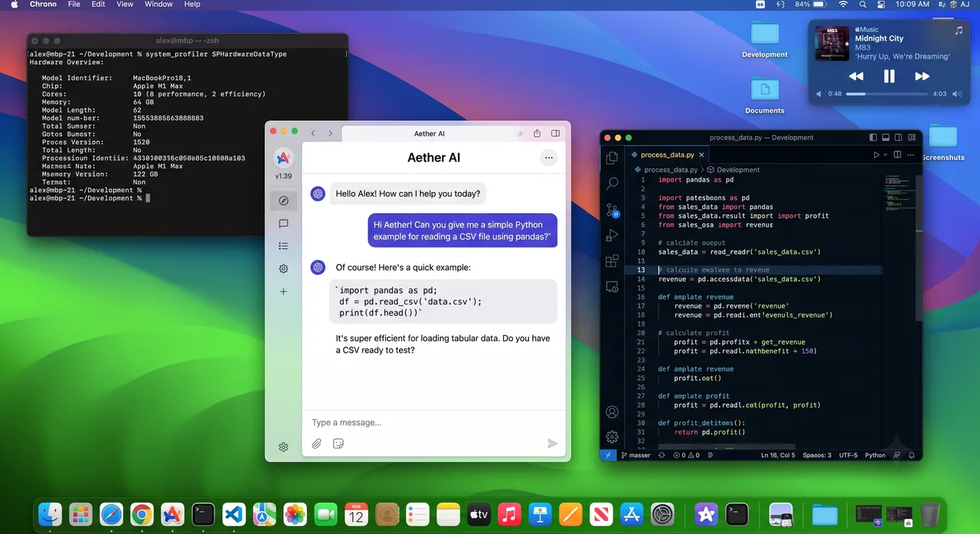This screenshot has height=534, width=980.
Task: Click the gear icon directly above the plus icon
Action: 283,269
